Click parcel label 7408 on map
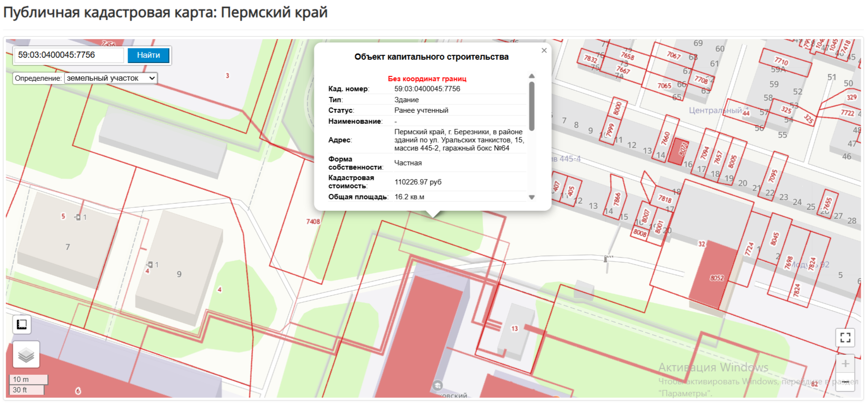This screenshot has height=403, width=868. [x=313, y=221]
